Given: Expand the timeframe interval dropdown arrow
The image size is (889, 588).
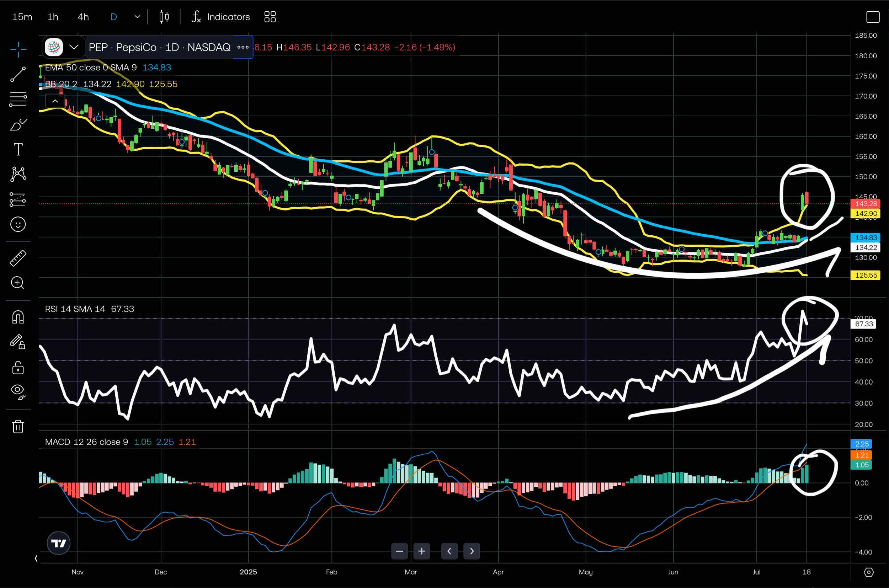Looking at the screenshot, I should [x=137, y=17].
